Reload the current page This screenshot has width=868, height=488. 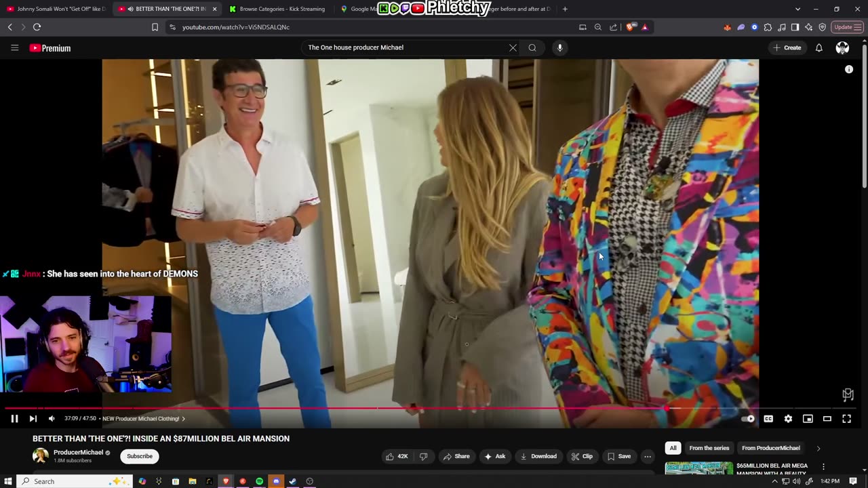pyautogui.click(x=37, y=27)
